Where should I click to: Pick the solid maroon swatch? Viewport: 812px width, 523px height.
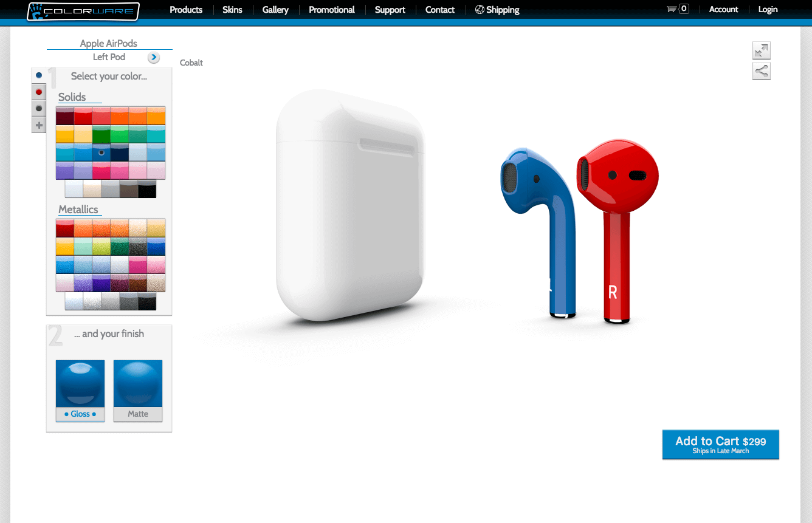pos(65,116)
